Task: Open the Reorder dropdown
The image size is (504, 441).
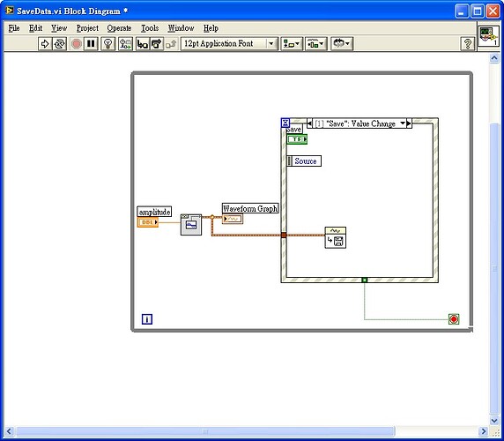Action: (342, 44)
